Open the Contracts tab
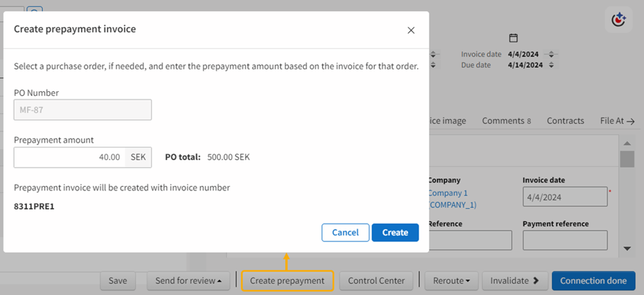 coord(565,121)
